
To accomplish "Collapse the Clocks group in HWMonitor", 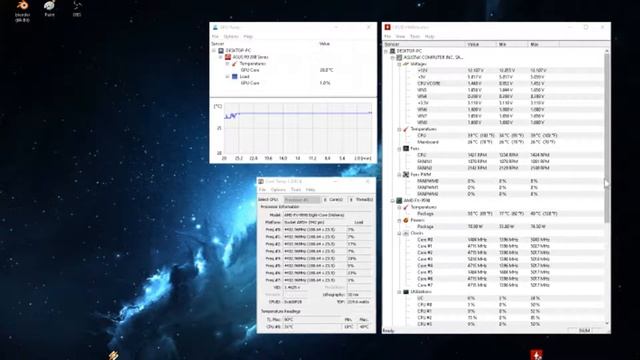I will point(399,233).
